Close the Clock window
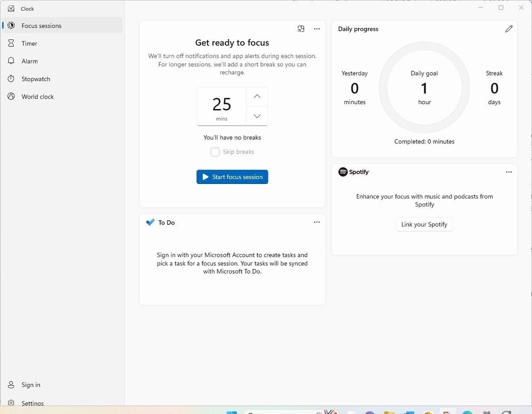532x414 pixels. (x=521, y=8)
